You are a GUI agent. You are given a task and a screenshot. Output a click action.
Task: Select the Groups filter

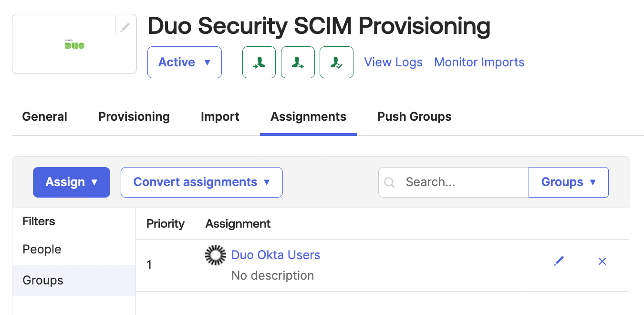(x=42, y=280)
